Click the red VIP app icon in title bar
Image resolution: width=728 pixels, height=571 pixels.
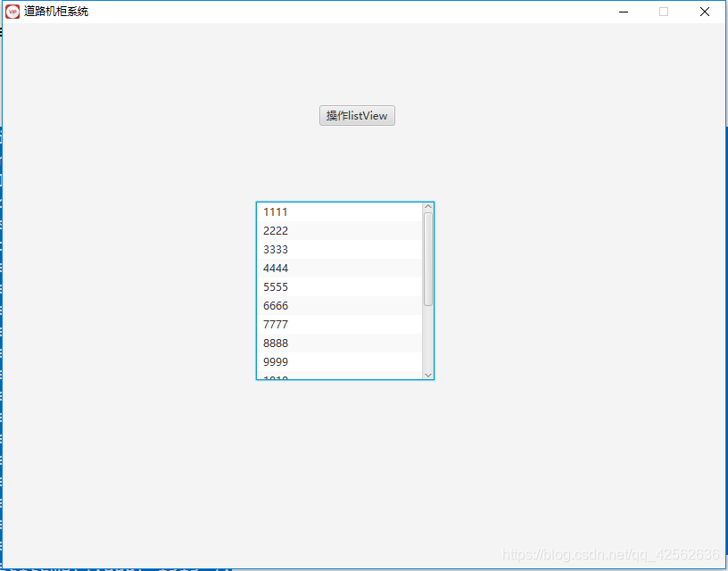12,12
